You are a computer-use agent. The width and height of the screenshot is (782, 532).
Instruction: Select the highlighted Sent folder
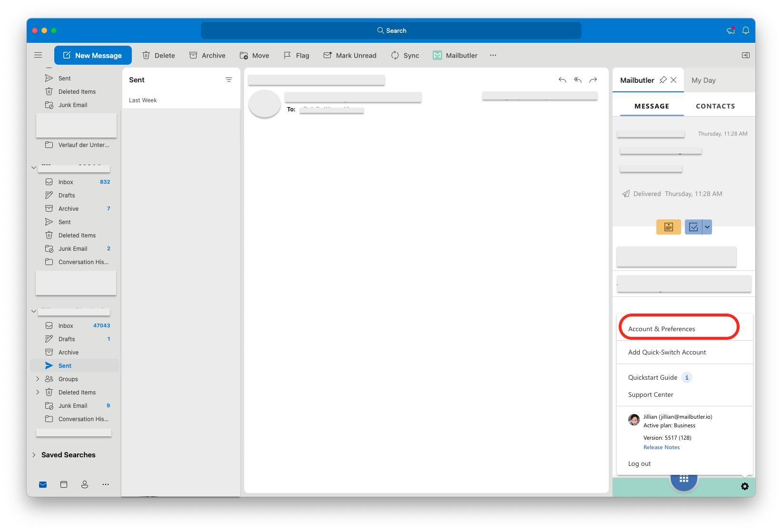(x=74, y=365)
